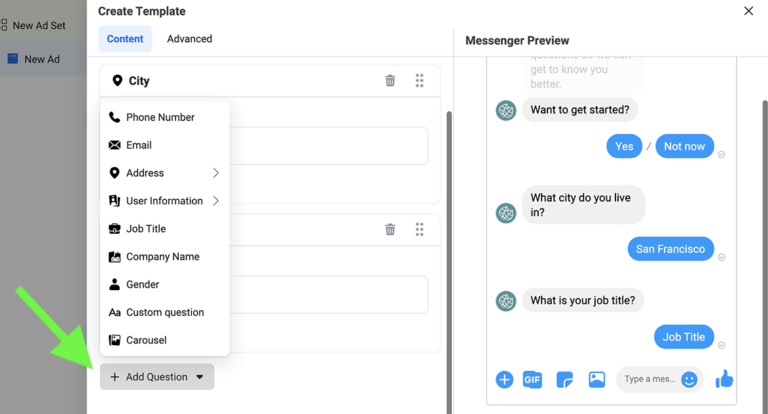
Task: Click the drag handle of second question card
Action: 419,229
